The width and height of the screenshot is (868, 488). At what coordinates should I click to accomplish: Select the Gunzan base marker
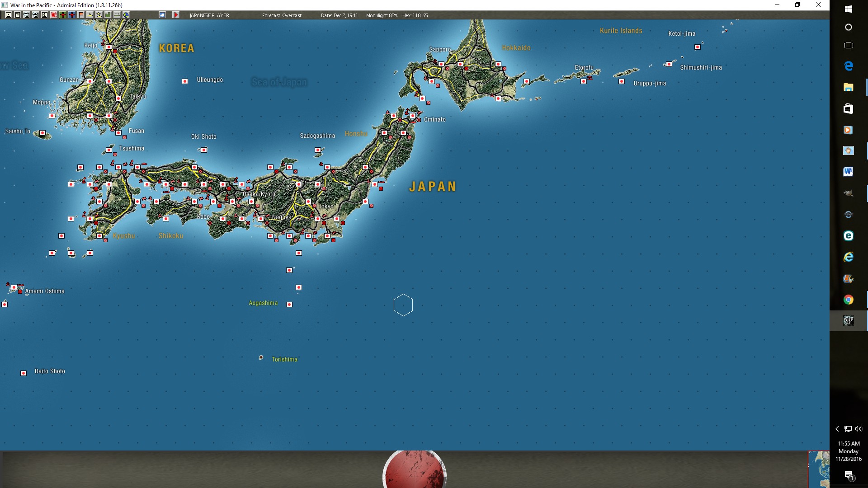point(90,81)
